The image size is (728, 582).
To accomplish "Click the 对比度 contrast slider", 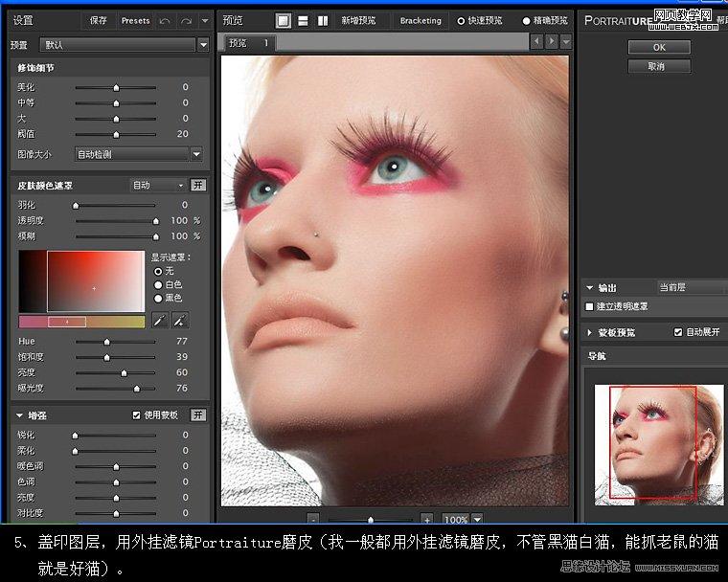I will pos(116,513).
